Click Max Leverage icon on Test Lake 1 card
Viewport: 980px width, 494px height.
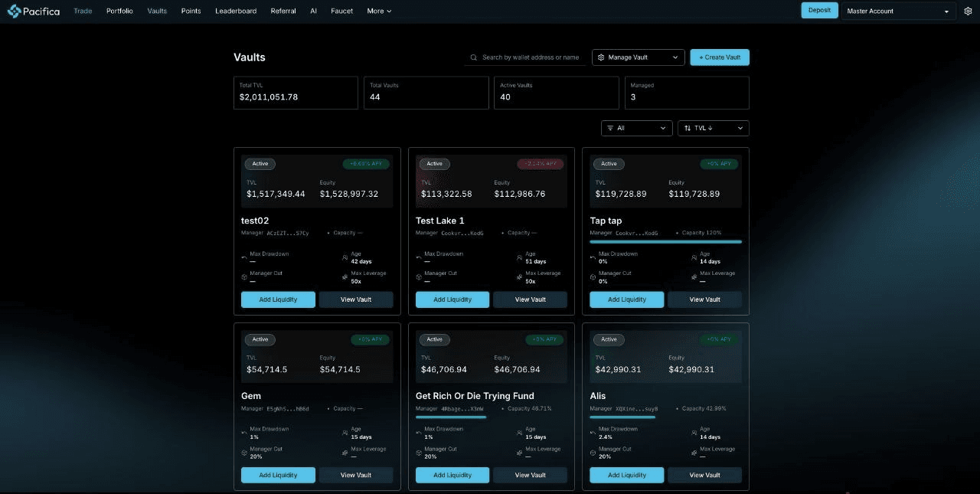[x=519, y=277]
